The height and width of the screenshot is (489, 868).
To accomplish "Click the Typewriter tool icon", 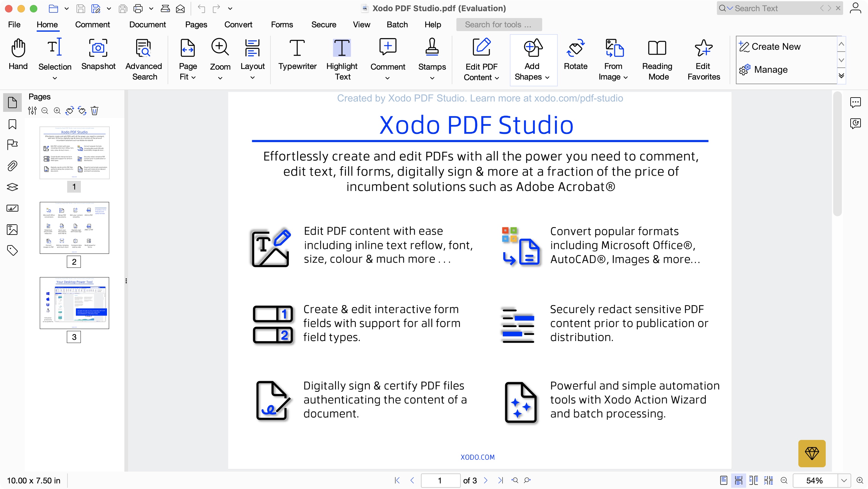I will [x=297, y=48].
